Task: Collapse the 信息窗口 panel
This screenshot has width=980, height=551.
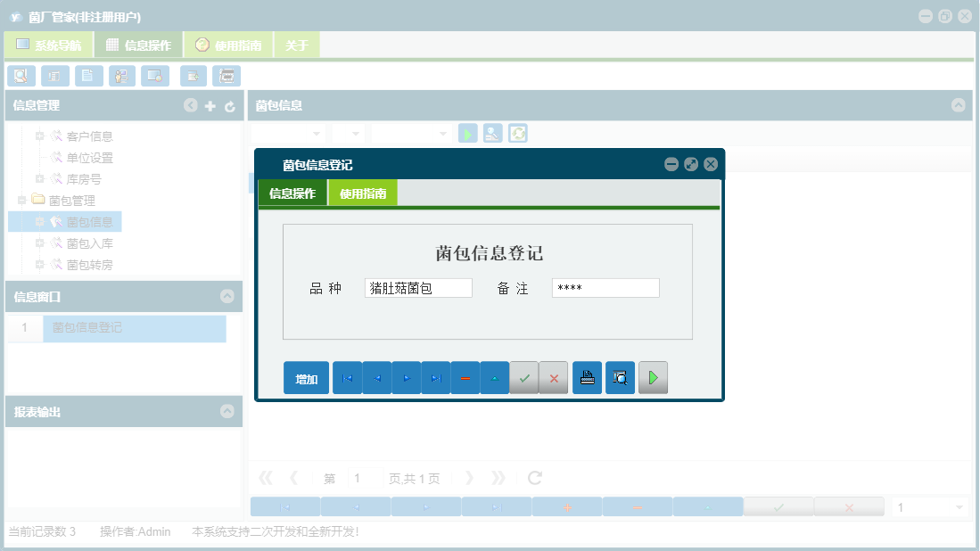Action: [x=228, y=297]
